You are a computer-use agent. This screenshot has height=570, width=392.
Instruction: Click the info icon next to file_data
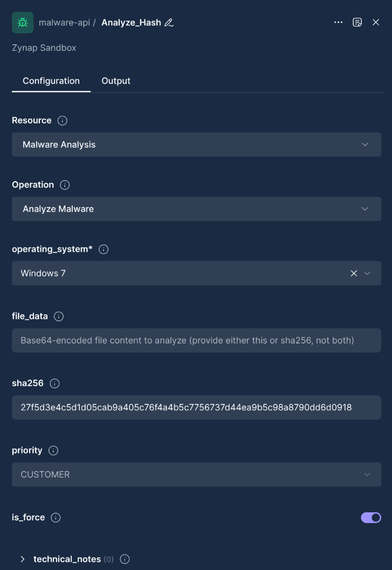point(58,317)
